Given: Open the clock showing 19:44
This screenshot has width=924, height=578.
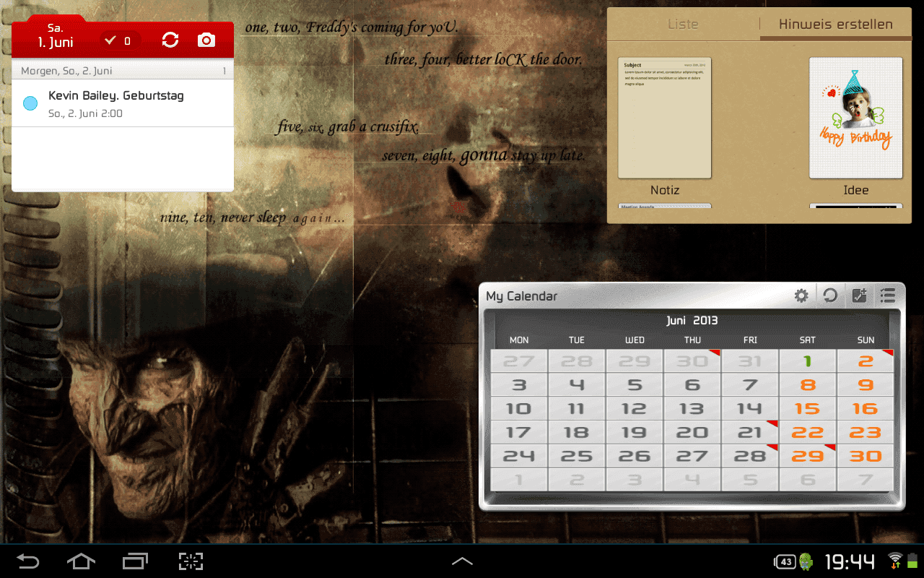Looking at the screenshot, I should [x=850, y=561].
